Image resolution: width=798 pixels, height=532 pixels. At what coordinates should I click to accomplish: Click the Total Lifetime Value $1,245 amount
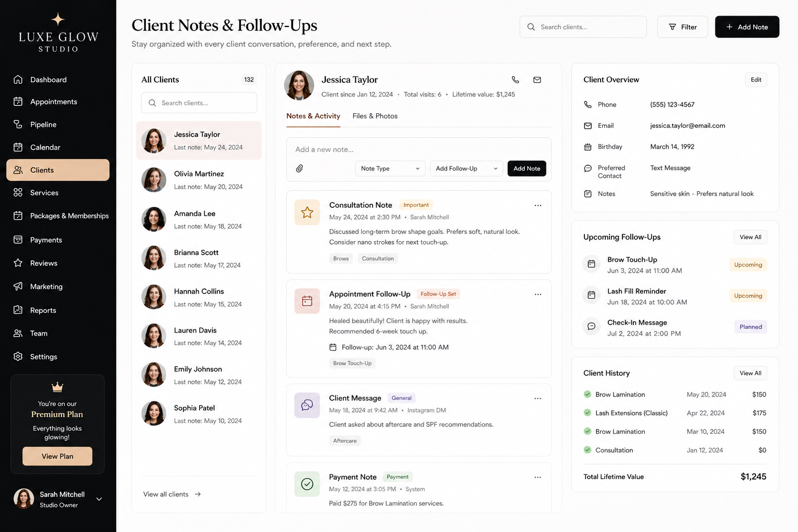coord(753,476)
